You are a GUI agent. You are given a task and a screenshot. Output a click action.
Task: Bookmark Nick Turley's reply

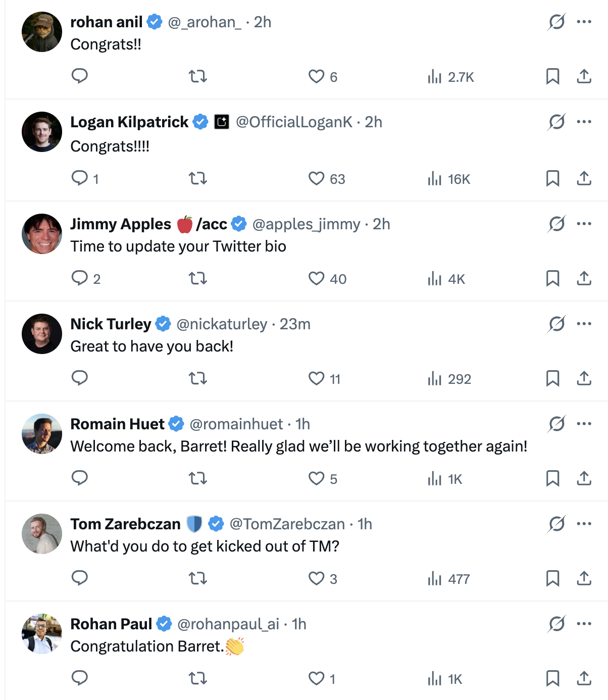(552, 378)
